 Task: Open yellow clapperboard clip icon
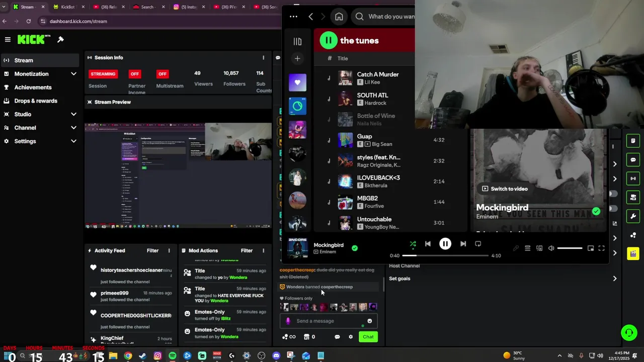(x=633, y=254)
